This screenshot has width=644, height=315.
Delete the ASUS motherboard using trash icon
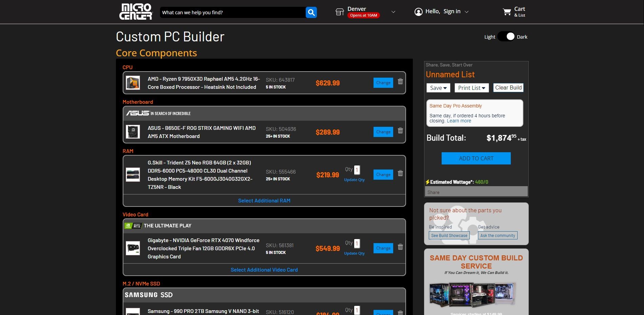(x=400, y=131)
